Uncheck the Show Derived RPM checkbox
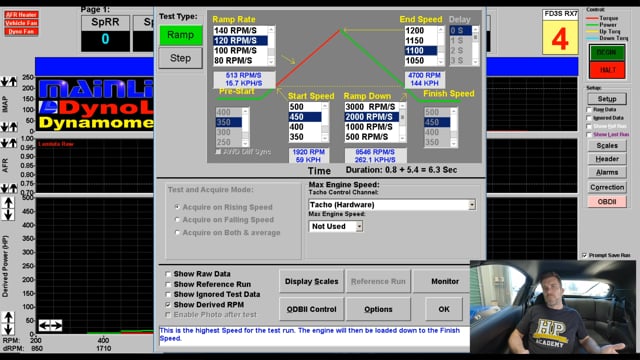640x360 pixels. point(168,304)
